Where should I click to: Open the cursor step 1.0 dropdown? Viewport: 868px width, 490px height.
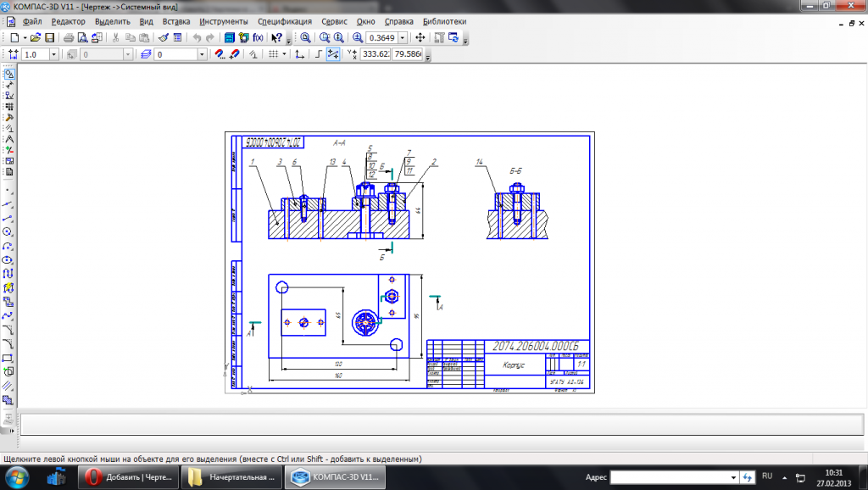click(53, 54)
